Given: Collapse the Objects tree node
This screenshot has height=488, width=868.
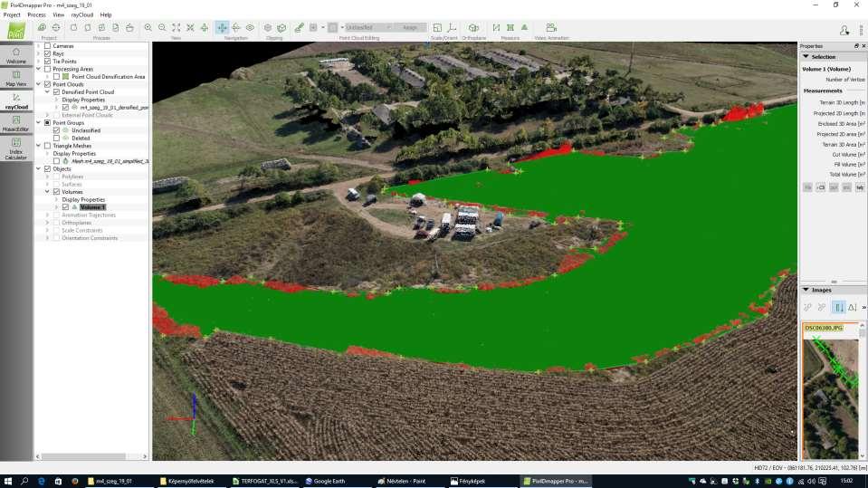Looking at the screenshot, I should coord(39,169).
